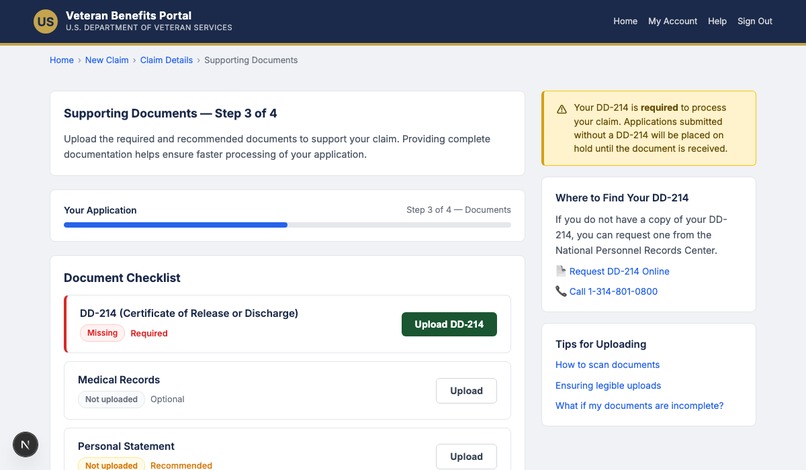Click the application progress bar
This screenshot has height=470, width=806.
coord(287,225)
